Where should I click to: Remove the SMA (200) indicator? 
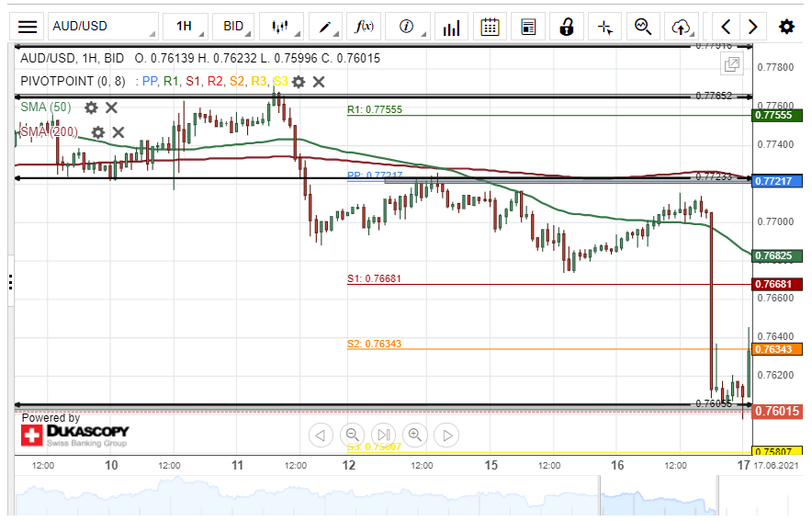coord(118,132)
